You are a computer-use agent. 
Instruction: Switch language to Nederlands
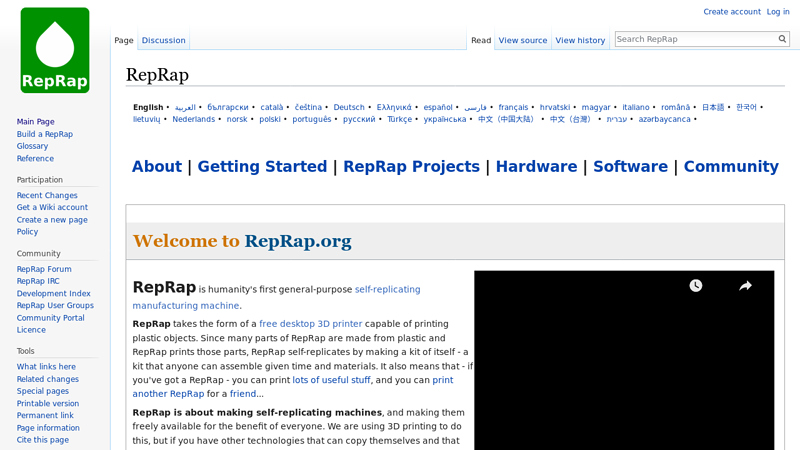click(193, 119)
